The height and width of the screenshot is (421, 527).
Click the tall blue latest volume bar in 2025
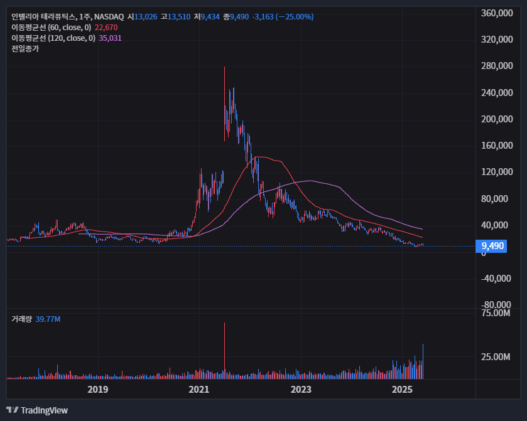click(x=423, y=362)
